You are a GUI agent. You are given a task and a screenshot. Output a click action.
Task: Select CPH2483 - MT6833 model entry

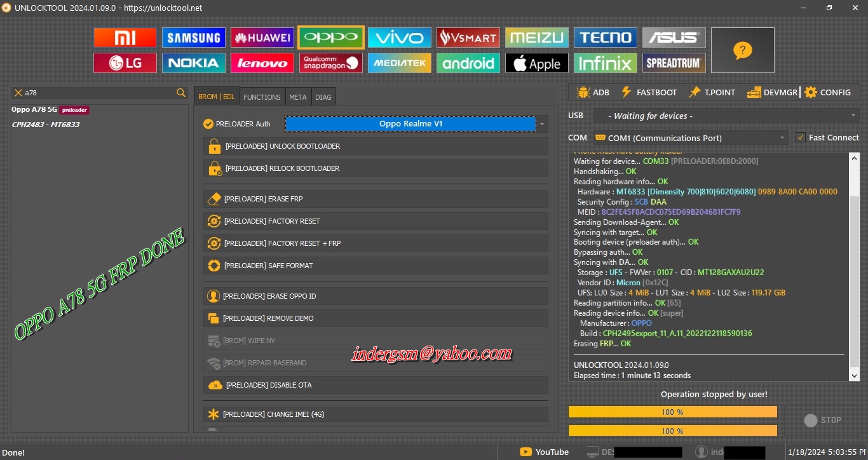point(46,125)
